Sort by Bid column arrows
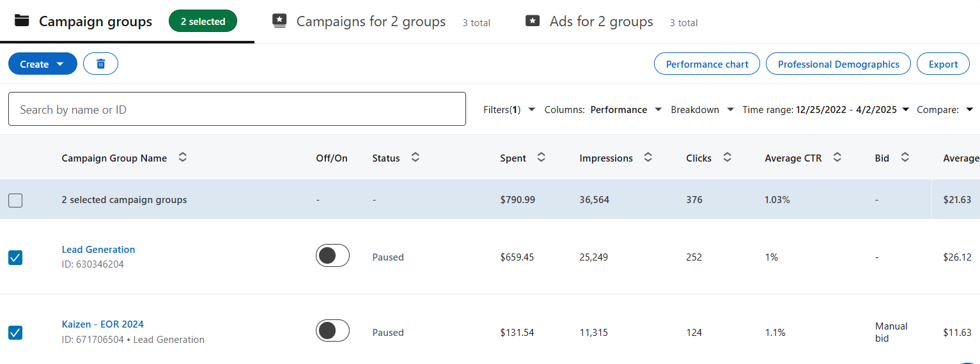Image resolution: width=980 pixels, height=364 pixels. coord(905,158)
